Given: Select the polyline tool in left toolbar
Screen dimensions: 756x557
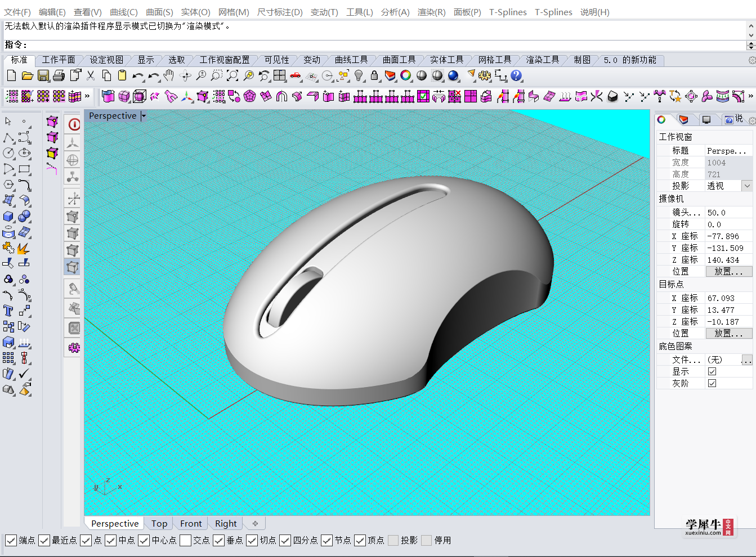Looking at the screenshot, I should click(x=9, y=138).
